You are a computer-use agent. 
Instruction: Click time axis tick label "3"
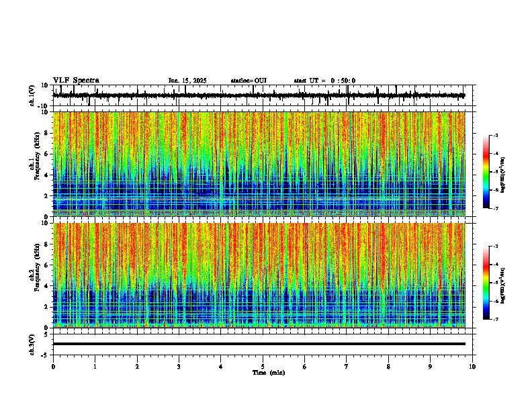(179, 367)
